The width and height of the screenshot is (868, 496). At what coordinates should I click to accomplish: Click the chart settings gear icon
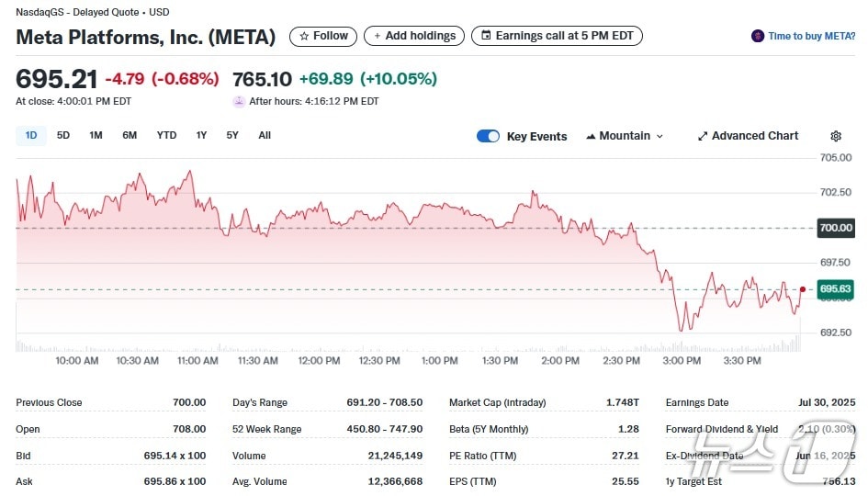tap(836, 136)
